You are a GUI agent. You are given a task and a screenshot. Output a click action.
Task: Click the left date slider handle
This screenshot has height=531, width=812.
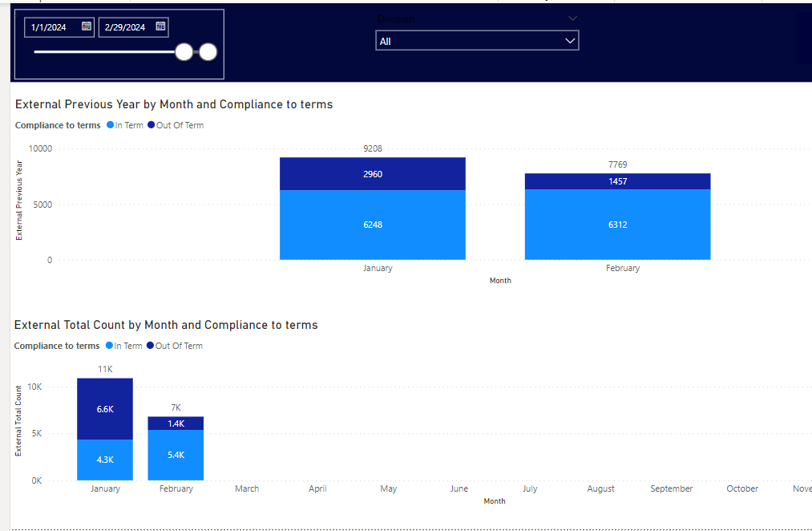coord(184,52)
